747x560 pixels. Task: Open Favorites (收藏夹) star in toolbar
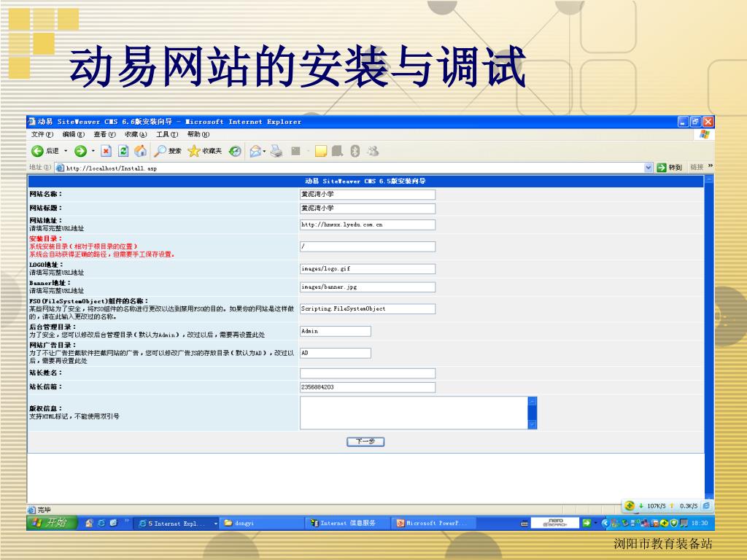pyautogui.click(x=205, y=151)
